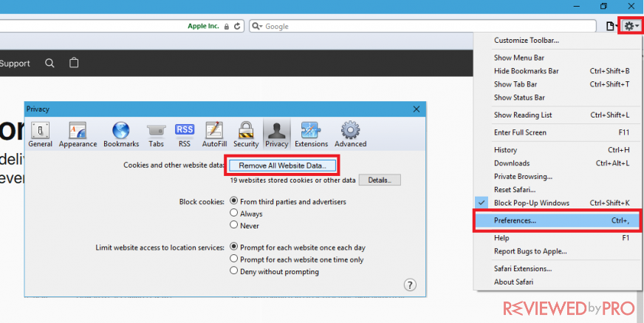Open the gear settings menu button
Image resolution: width=644 pixels, height=323 pixels.
point(631,27)
